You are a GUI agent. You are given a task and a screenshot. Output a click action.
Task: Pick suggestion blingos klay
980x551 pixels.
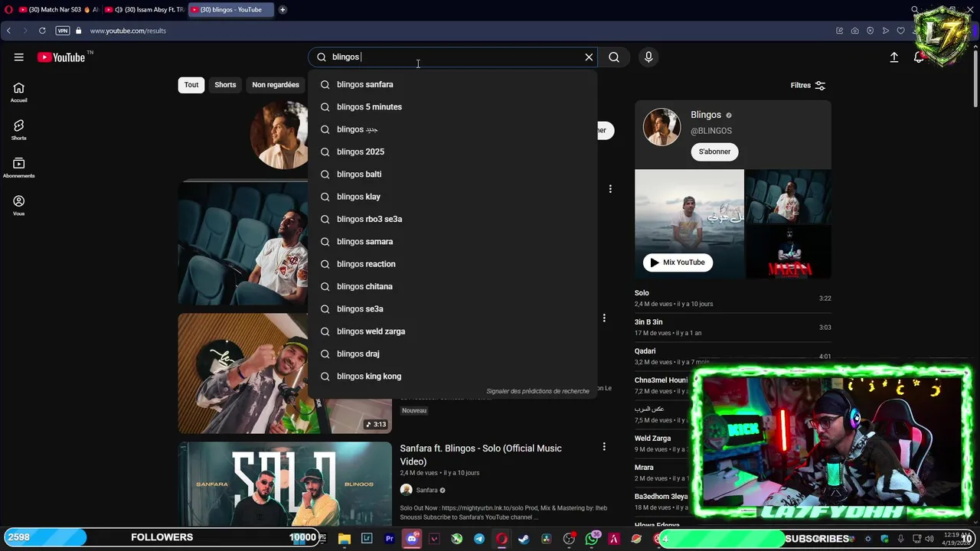[x=452, y=197]
